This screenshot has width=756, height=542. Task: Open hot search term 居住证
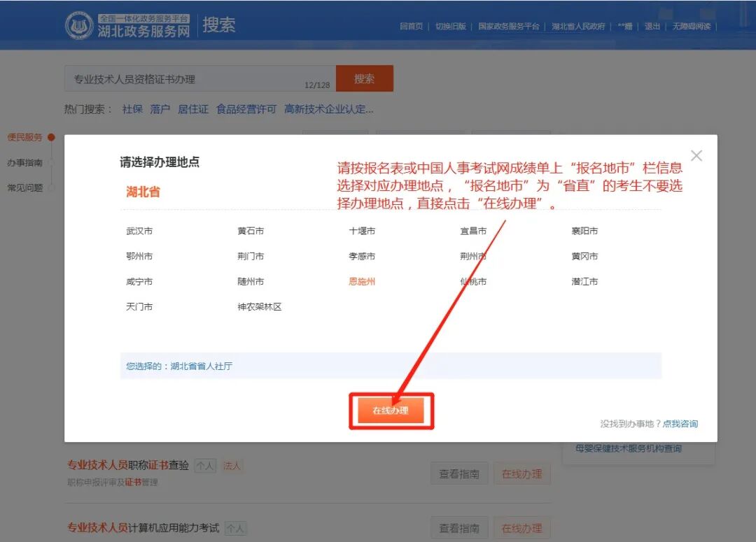tap(193, 109)
